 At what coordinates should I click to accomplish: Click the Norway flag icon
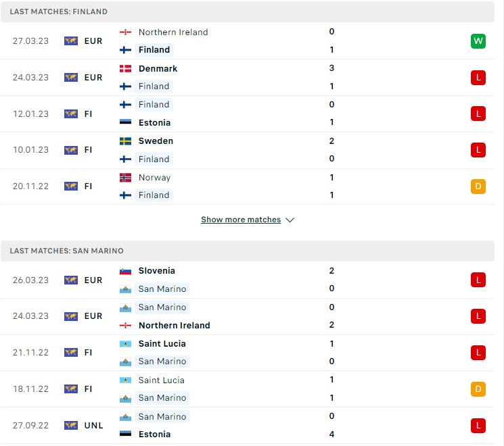coord(125,178)
